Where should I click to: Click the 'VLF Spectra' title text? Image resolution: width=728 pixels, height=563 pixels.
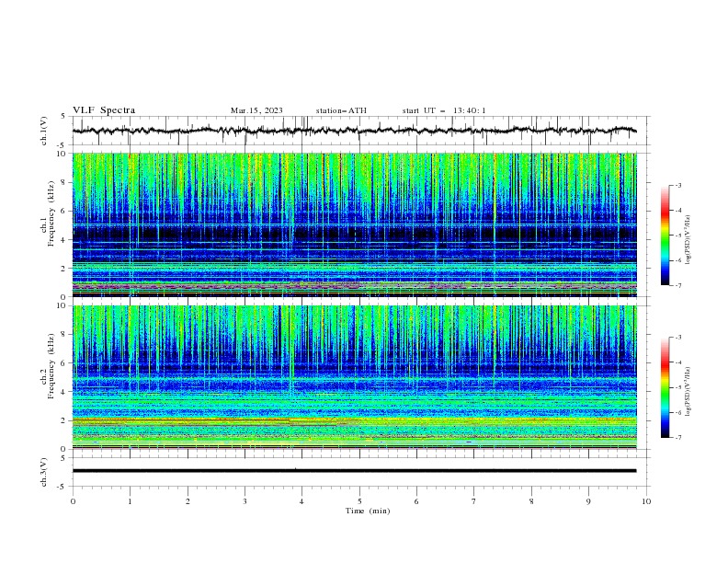[x=104, y=110]
